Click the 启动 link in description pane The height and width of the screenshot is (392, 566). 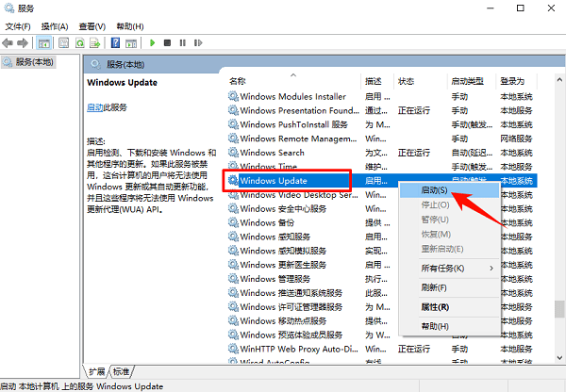coord(95,108)
